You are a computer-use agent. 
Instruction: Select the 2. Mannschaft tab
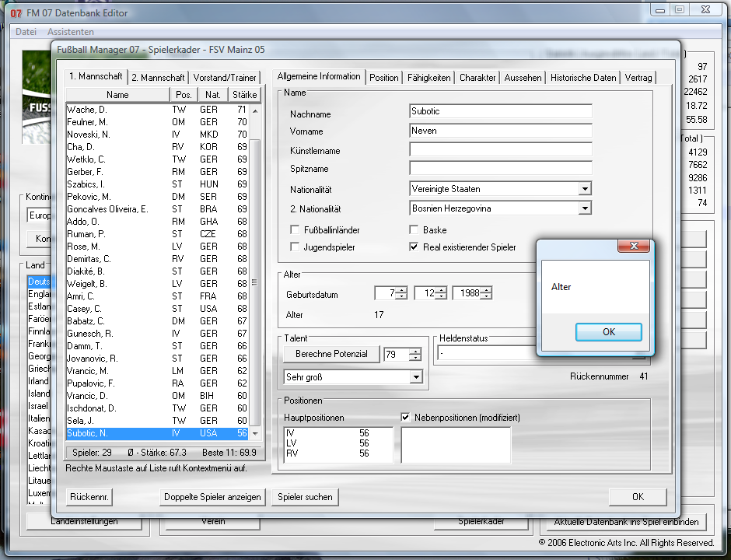click(158, 78)
